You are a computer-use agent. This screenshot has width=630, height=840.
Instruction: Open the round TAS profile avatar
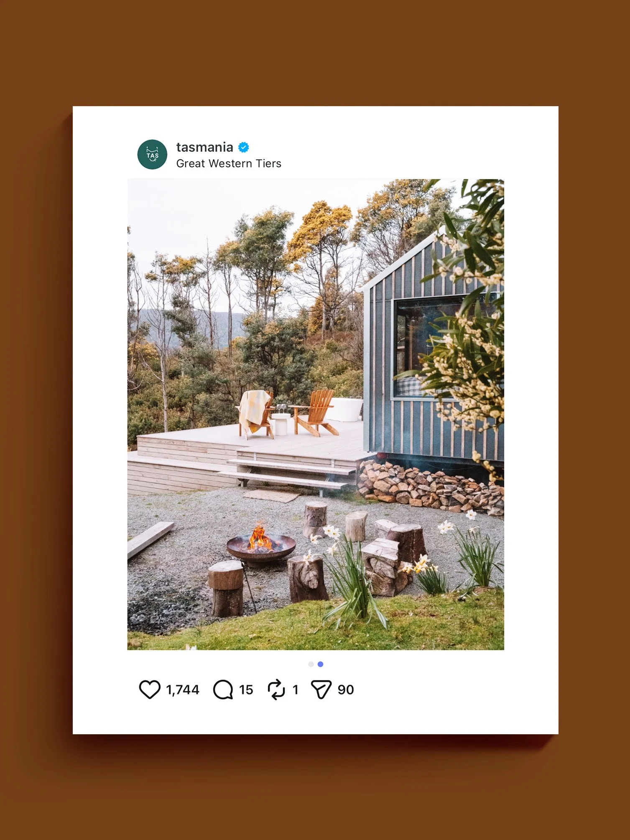click(x=152, y=154)
